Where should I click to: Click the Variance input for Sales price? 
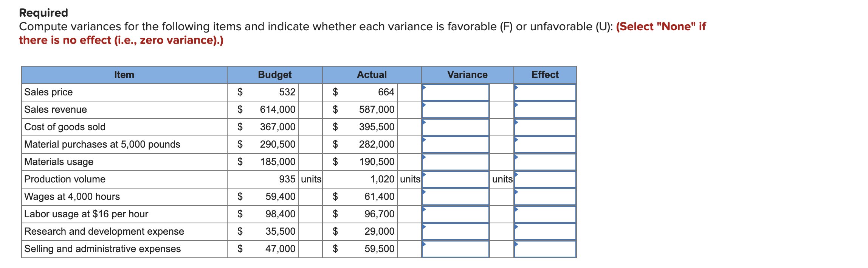(x=456, y=92)
